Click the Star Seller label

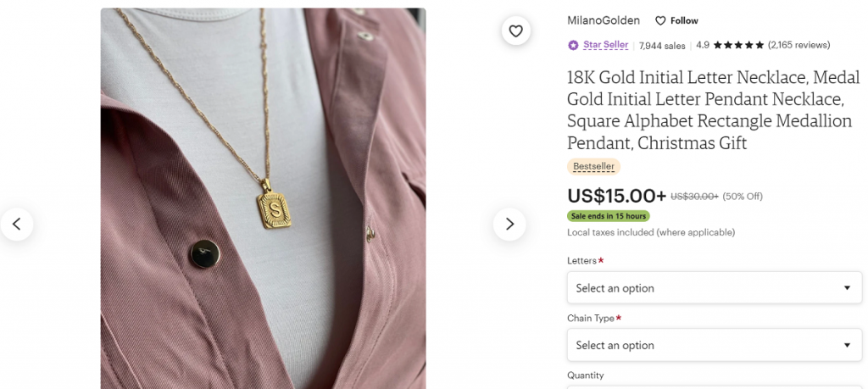pos(605,45)
